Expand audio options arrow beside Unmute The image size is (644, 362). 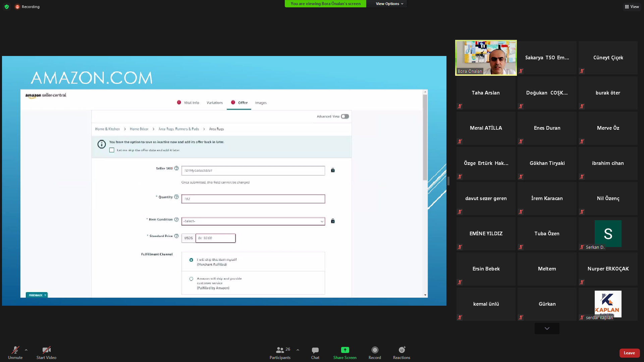(26, 350)
